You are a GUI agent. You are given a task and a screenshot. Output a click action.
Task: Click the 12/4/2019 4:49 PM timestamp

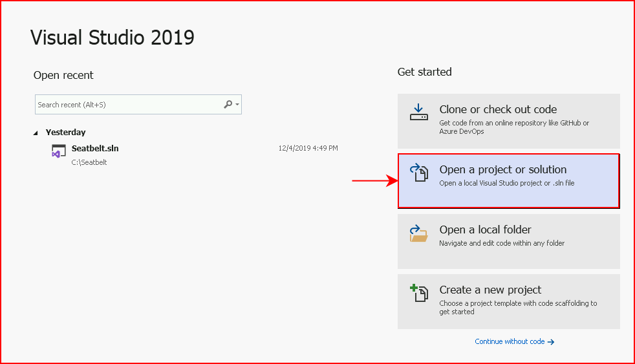(308, 148)
